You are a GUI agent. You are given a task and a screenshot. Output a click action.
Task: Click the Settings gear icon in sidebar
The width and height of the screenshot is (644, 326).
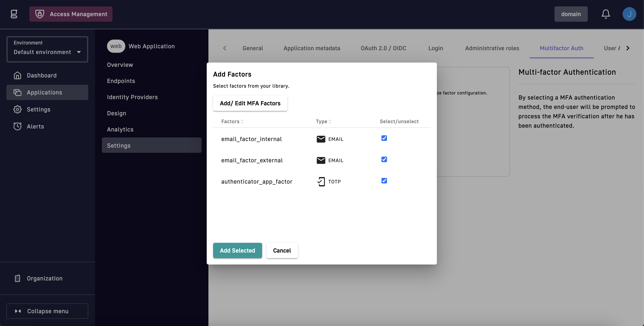tap(17, 109)
